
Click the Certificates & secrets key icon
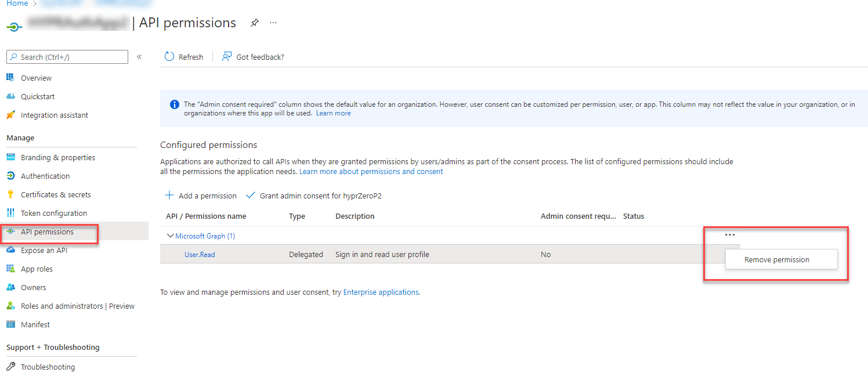pyautogui.click(x=10, y=194)
